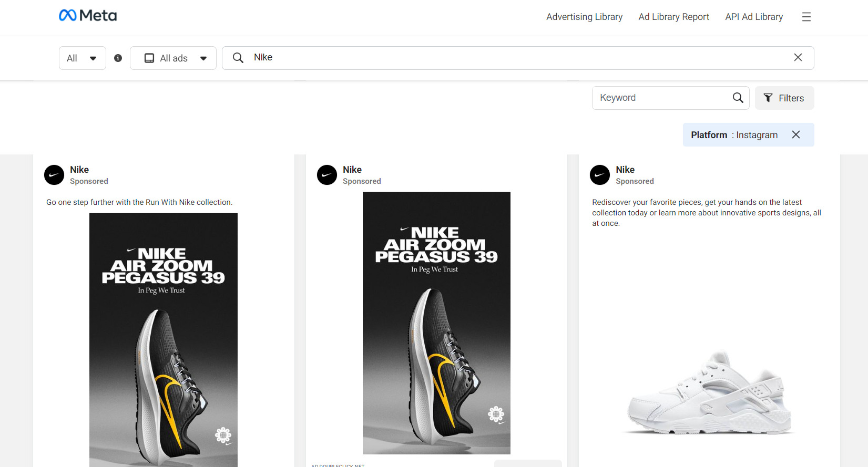Open the hamburger menu icon

point(806,17)
